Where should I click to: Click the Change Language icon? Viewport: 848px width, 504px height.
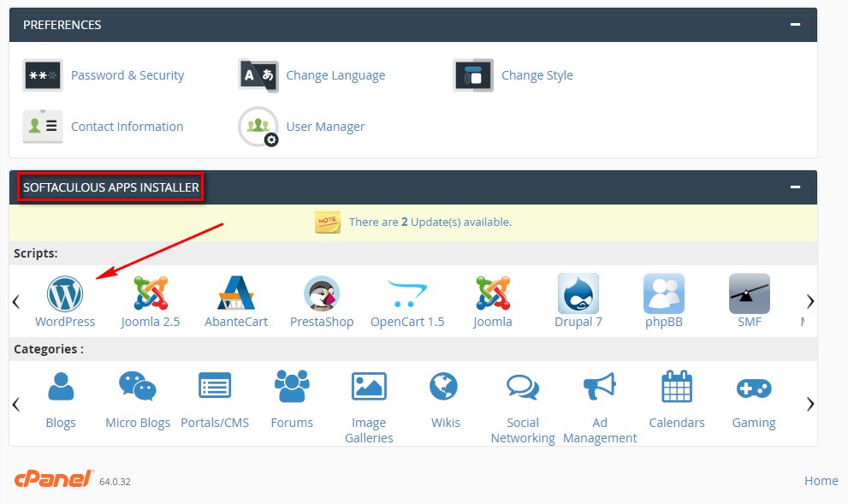[258, 75]
